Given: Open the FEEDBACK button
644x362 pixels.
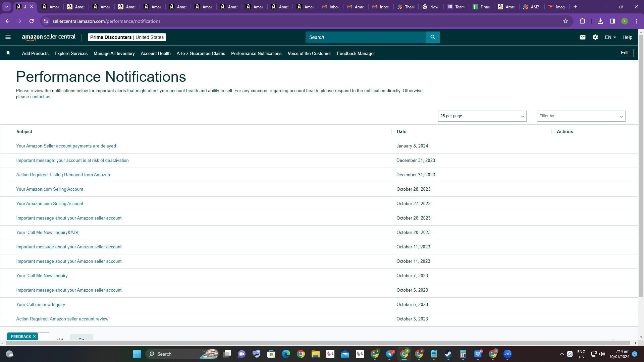Looking at the screenshot, I should (x=21, y=337).
